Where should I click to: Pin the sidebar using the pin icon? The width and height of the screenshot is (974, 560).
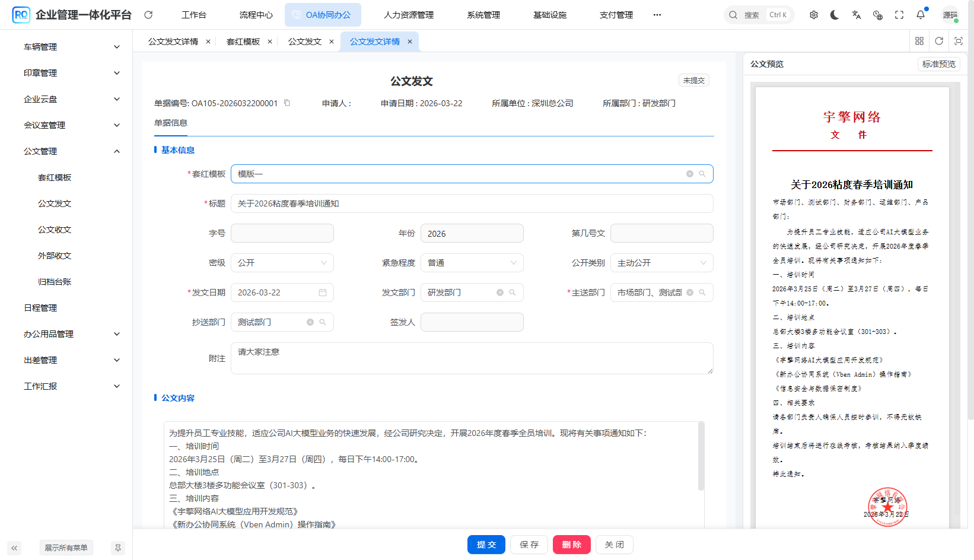(x=118, y=548)
